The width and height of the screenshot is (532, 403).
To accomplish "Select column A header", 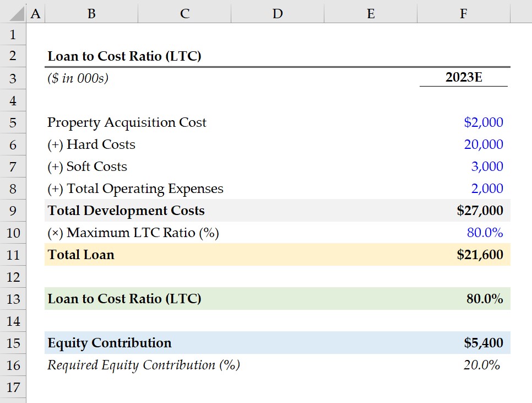I will coord(35,14).
